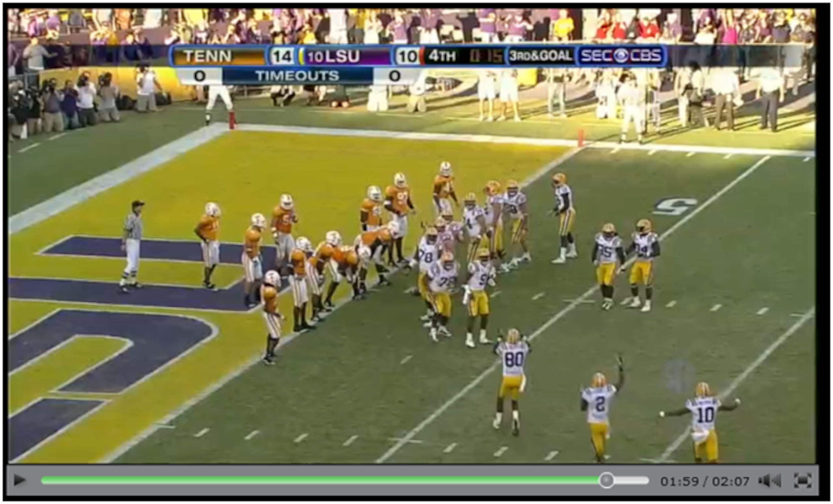Click the SEC CBS network logo
The image size is (833, 504).
tap(621, 56)
